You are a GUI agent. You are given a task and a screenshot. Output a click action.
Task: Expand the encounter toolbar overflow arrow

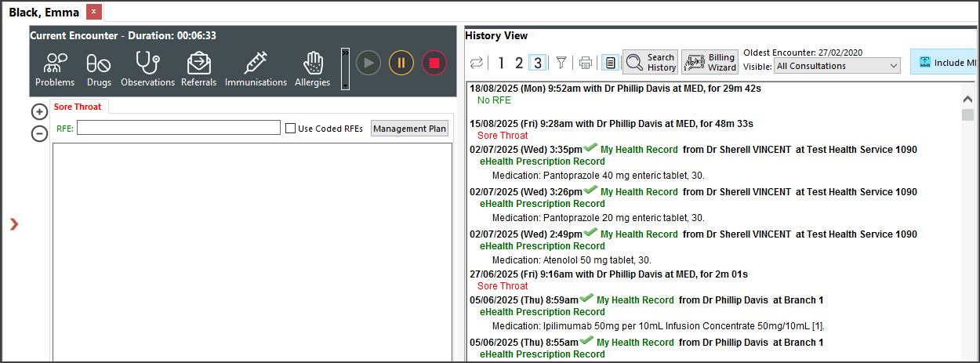tap(345, 69)
